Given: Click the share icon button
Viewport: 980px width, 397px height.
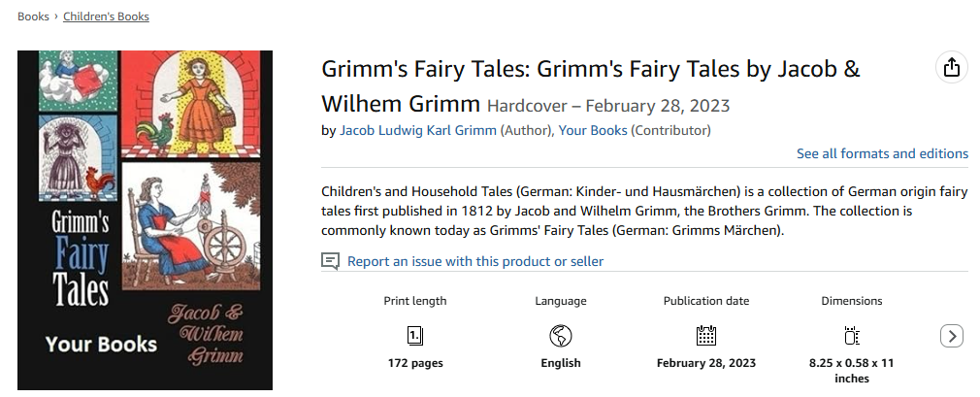Looking at the screenshot, I should pyautogui.click(x=951, y=67).
